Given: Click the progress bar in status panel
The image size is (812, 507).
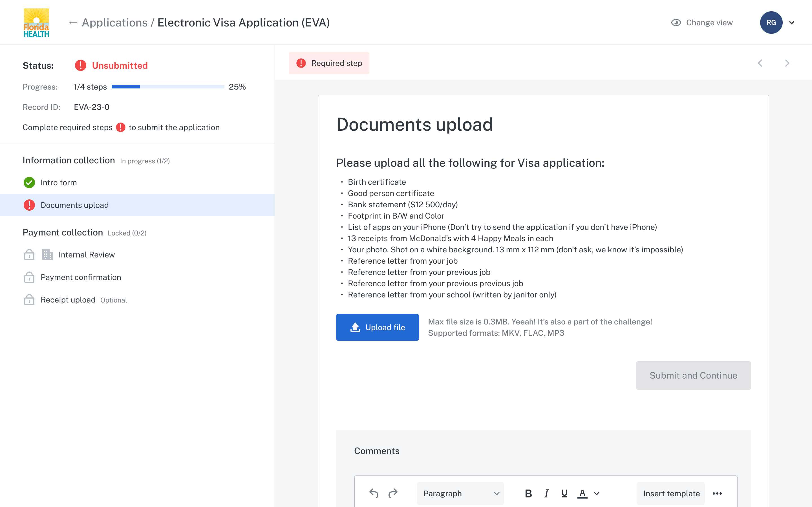Looking at the screenshot, I should click(168, 87).
